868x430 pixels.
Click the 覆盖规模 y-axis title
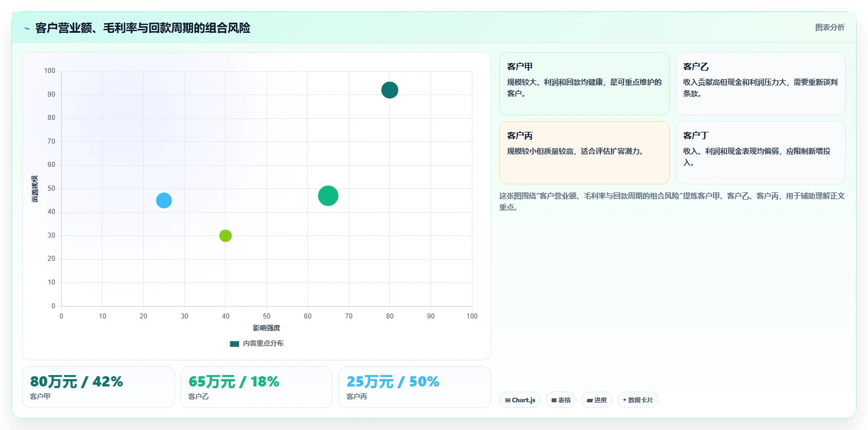click(35, 189)
